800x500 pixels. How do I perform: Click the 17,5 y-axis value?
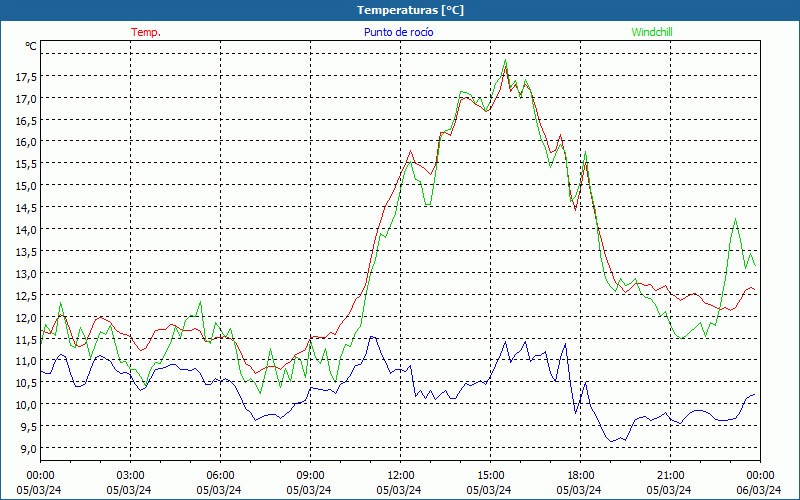(26, 77)
